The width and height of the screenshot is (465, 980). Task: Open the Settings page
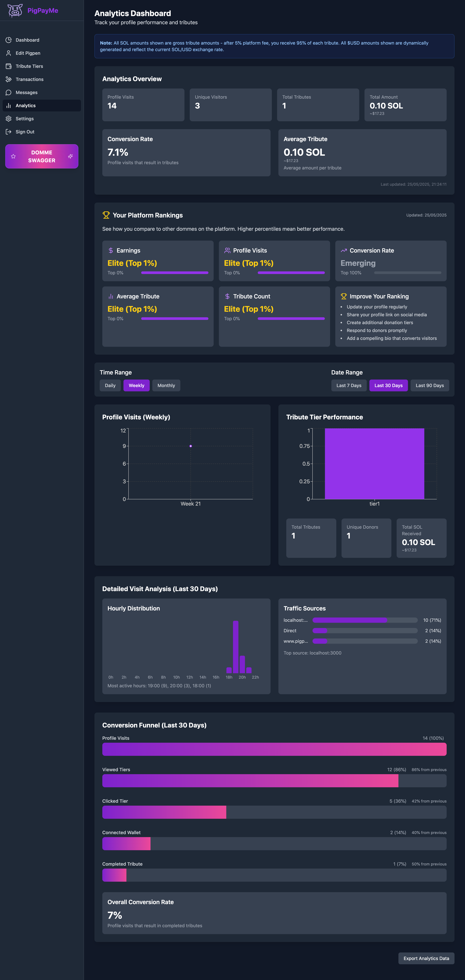pos(42,119)
